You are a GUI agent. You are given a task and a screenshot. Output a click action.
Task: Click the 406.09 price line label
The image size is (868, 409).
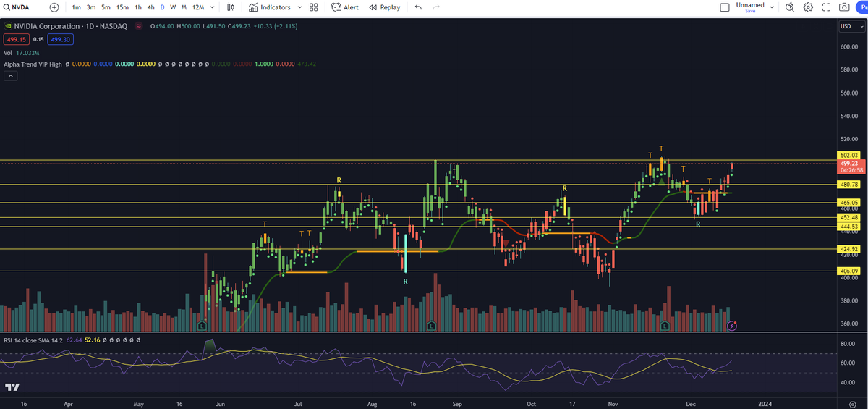pos(849,271)
